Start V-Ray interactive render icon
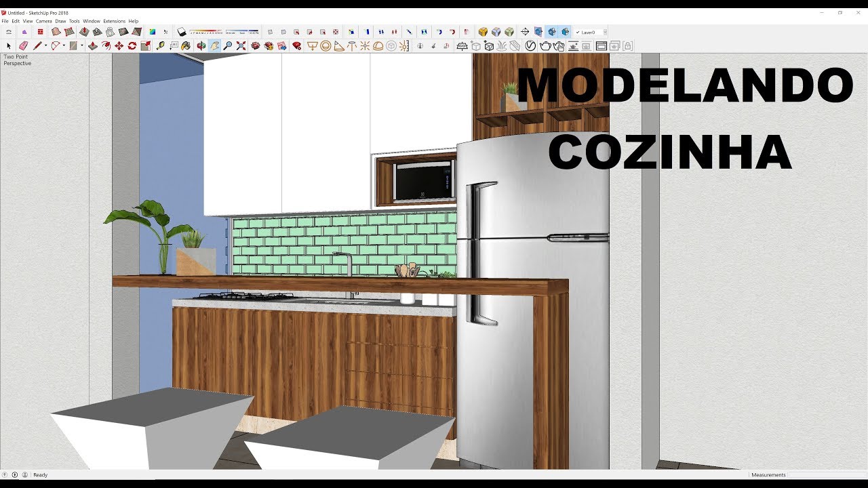This screenshot has height=488, width=868. tap(559, 45)
